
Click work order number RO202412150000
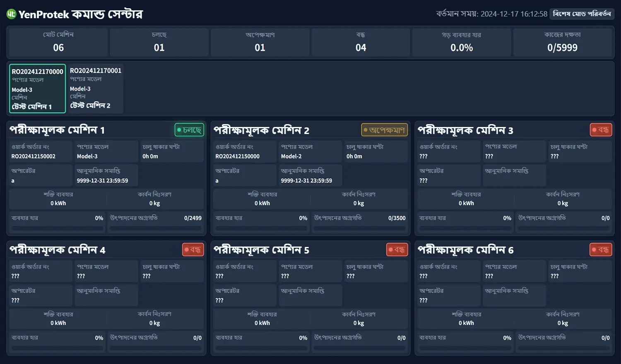tap(238, 156)
